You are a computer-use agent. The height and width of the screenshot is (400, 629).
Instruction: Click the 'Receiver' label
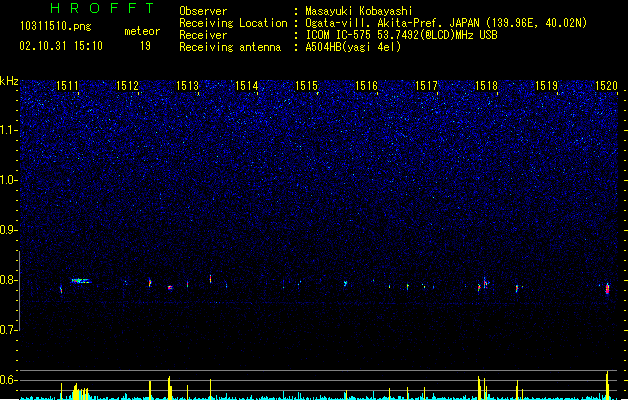(x=203, y=35)
